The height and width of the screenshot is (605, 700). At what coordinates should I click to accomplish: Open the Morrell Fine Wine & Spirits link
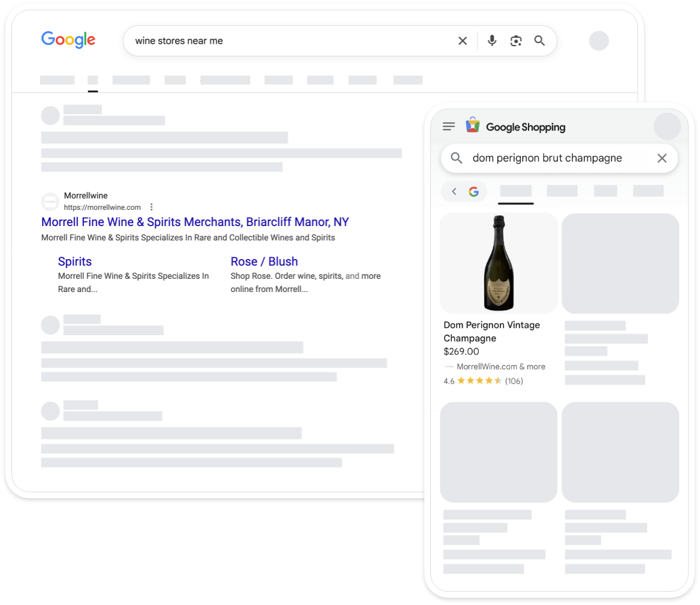tap(195, 222)
